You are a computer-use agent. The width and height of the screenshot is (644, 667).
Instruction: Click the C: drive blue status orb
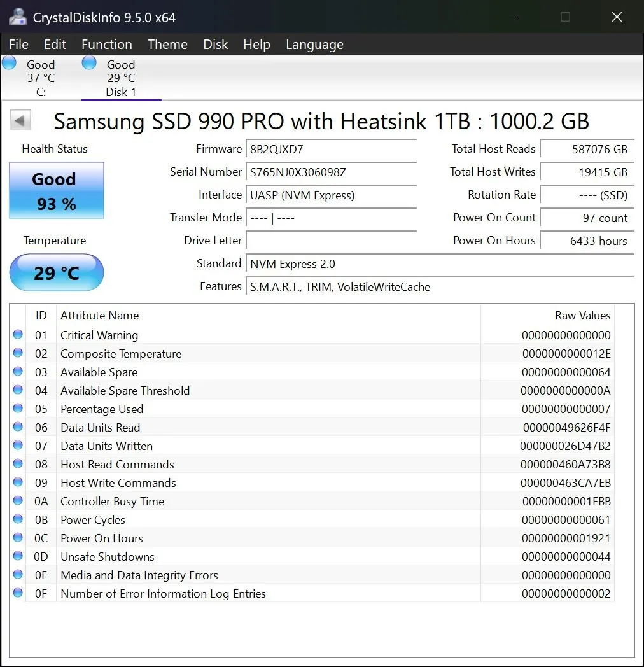coord(10,63)
